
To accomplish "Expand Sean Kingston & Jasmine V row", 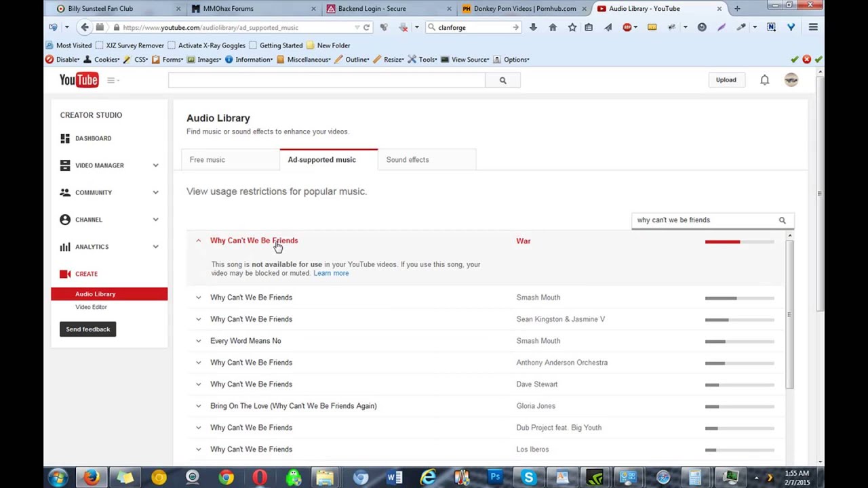I will pyautogui.click(x=198, y=319).
